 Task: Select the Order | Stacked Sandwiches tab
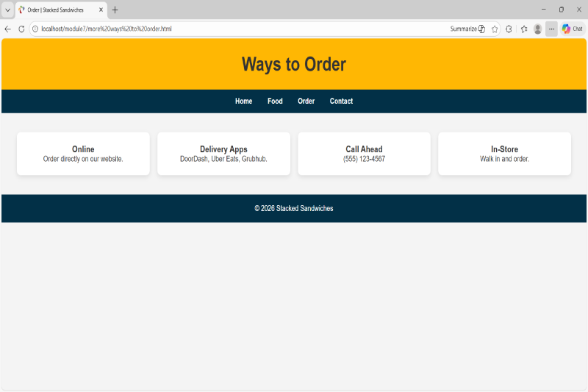point(59,10)
